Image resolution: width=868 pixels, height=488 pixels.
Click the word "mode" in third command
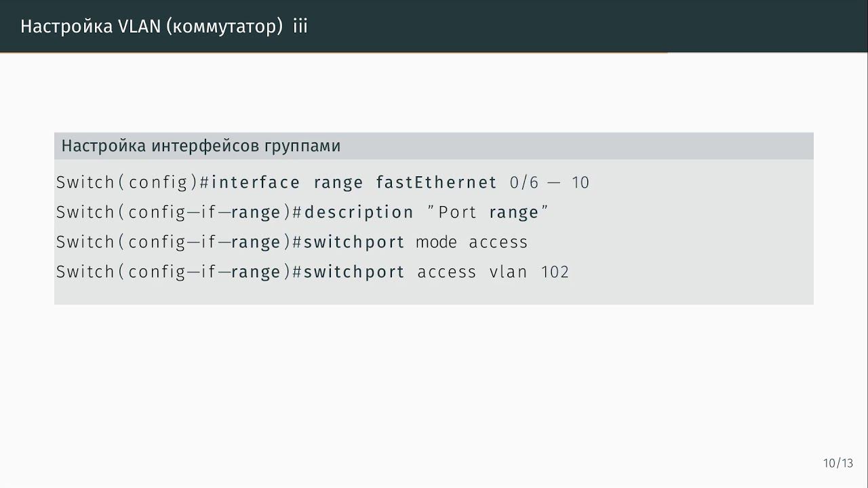click(436, 242)
